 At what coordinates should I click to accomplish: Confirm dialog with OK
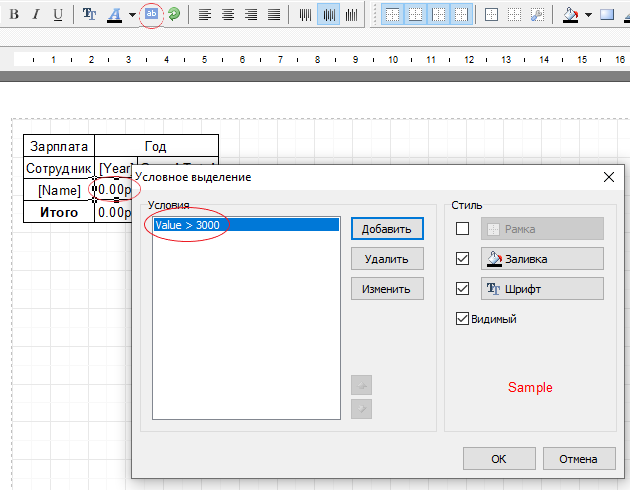(499, 459)
